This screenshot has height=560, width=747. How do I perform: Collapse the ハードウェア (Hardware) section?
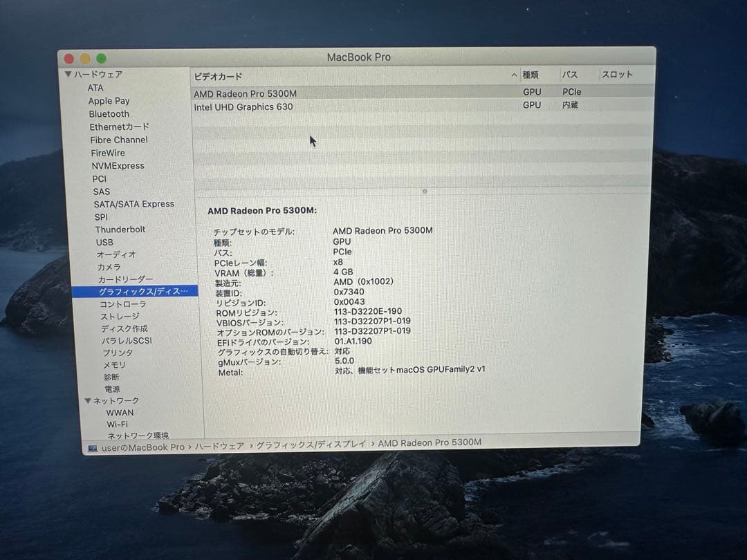(68, 74)
